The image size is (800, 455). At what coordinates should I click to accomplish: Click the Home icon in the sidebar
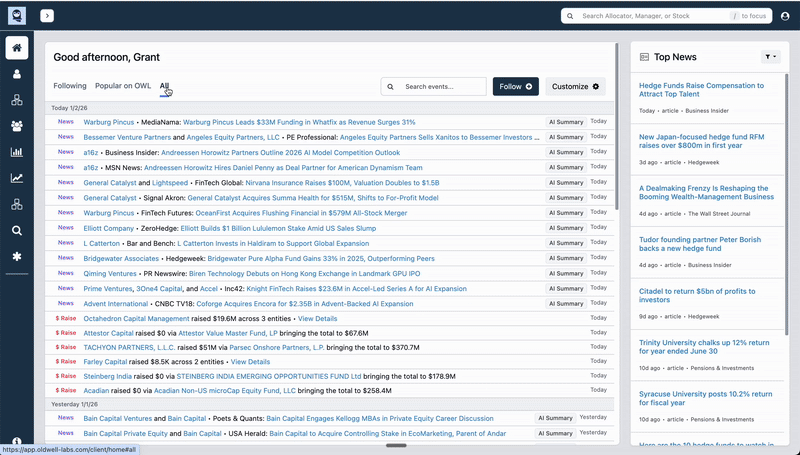pos(17,48)
